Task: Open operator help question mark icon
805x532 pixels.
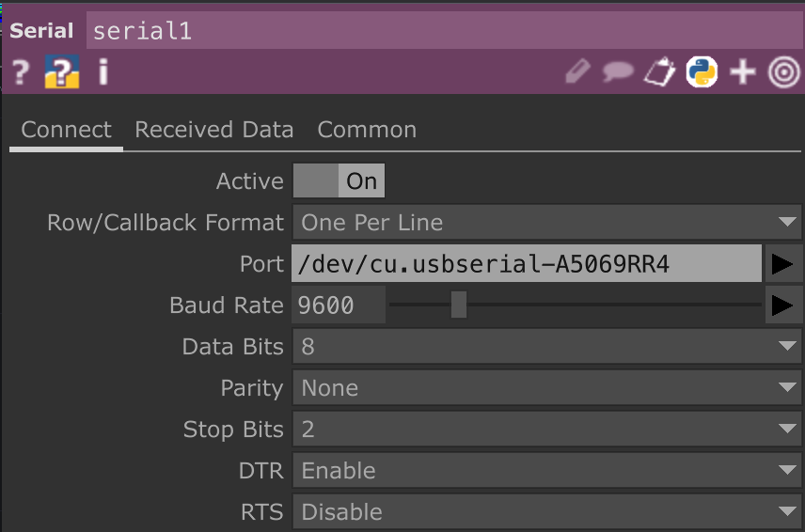Action: [21, 71]
